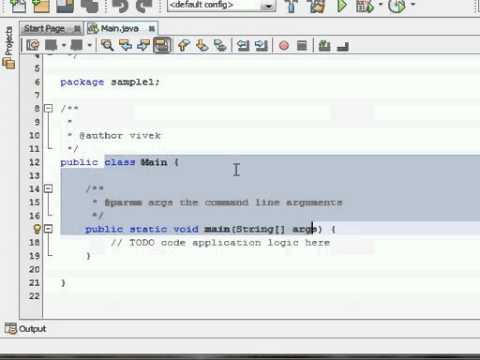Open the Debug Project dropdown arrow
The image size is (480, 360).
[380, 4]
